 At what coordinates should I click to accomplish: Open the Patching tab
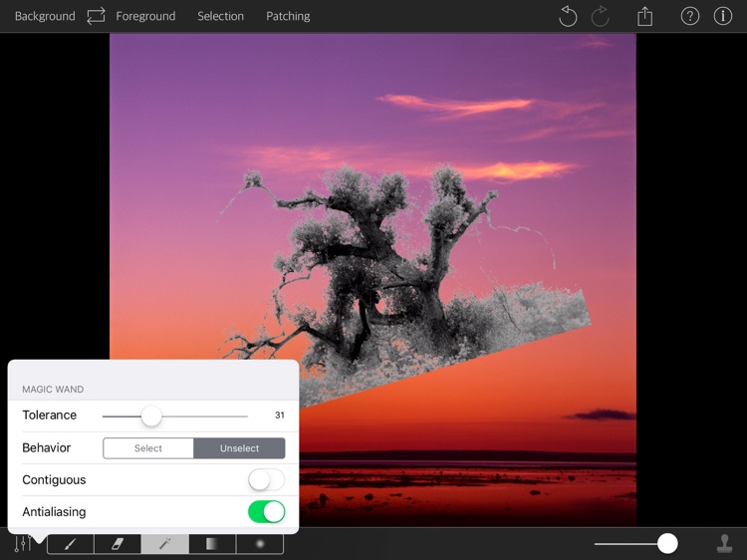coord(288,16)
